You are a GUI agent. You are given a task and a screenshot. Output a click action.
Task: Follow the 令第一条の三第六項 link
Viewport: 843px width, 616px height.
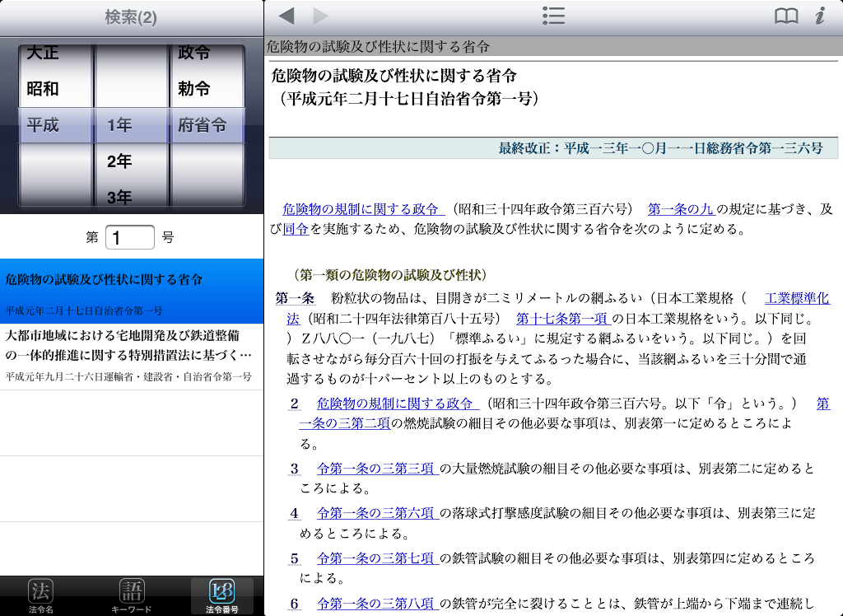pyautogui.click(x=376, y=513)
